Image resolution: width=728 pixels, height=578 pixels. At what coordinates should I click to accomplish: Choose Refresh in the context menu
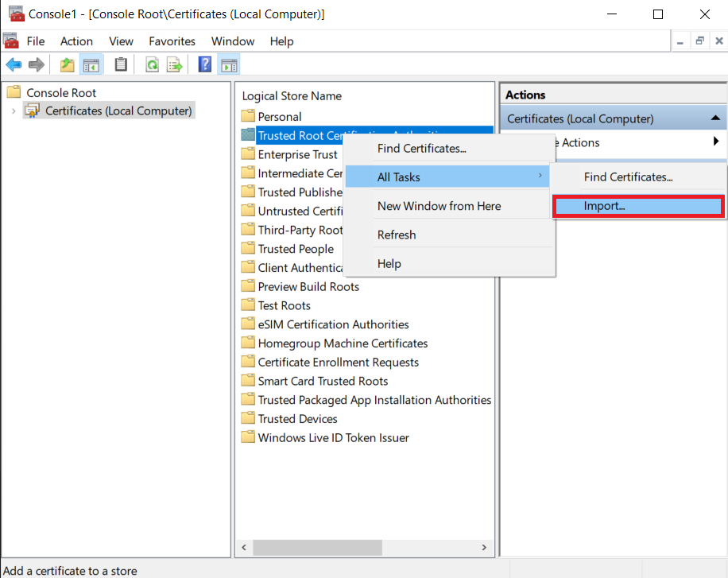449,235
